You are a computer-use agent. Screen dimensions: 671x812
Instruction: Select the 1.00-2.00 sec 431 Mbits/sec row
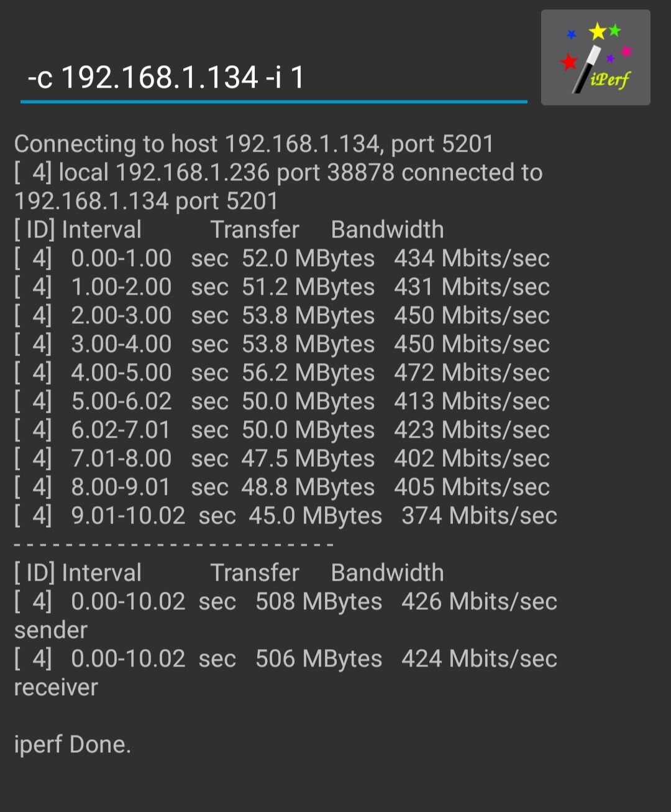tap(282, 287)
